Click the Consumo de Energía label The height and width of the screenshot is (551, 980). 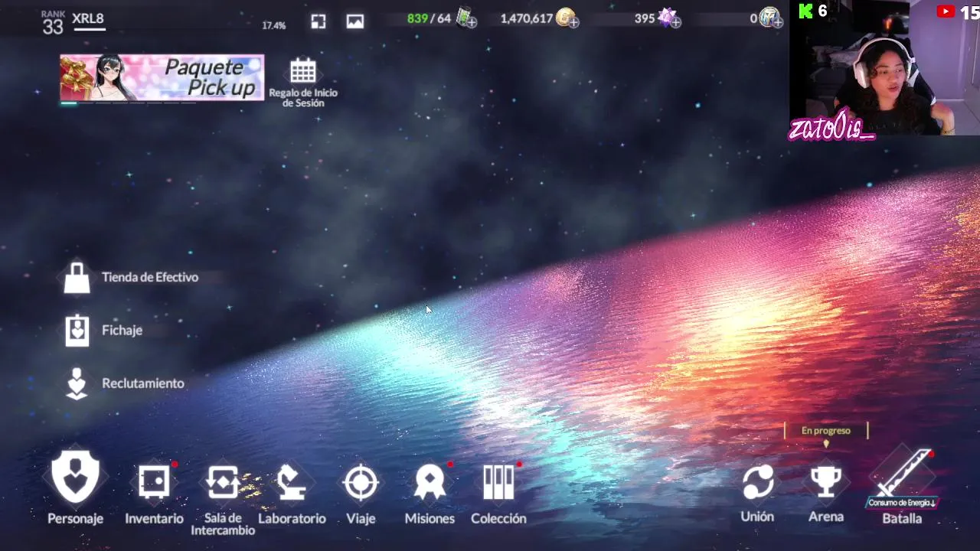[x=902, y=503]
